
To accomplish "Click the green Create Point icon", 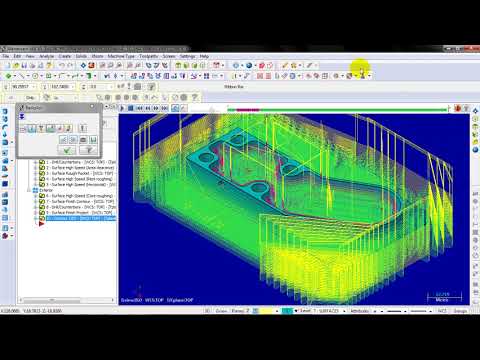I will coord(9,76).
